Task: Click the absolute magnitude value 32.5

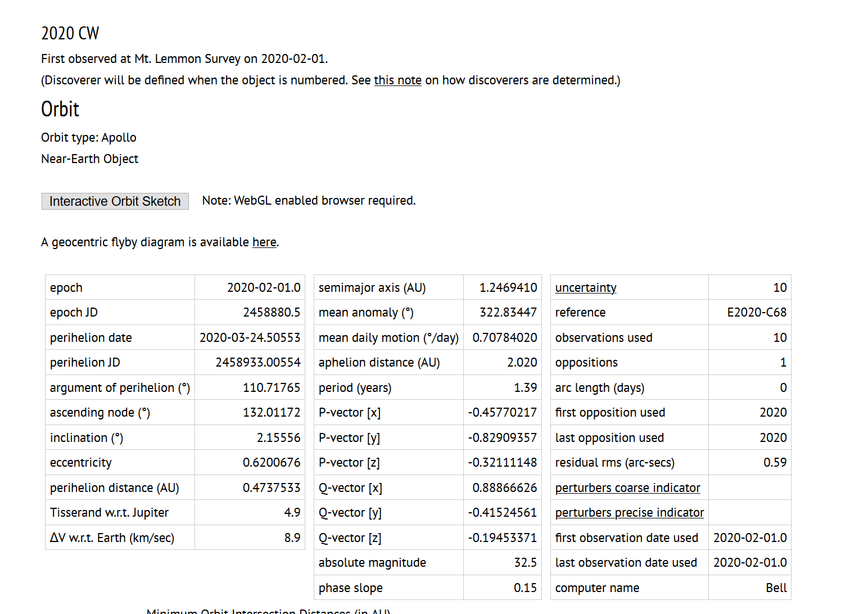Action: pyautogui.click(x=525, y=563)
